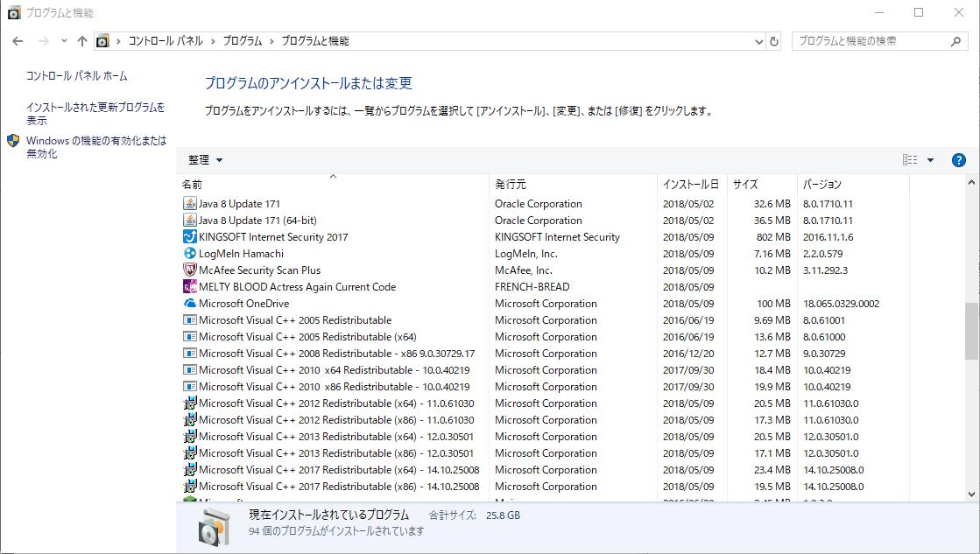Click the Java 8 Update 171 icon

(x=189, y=204)
